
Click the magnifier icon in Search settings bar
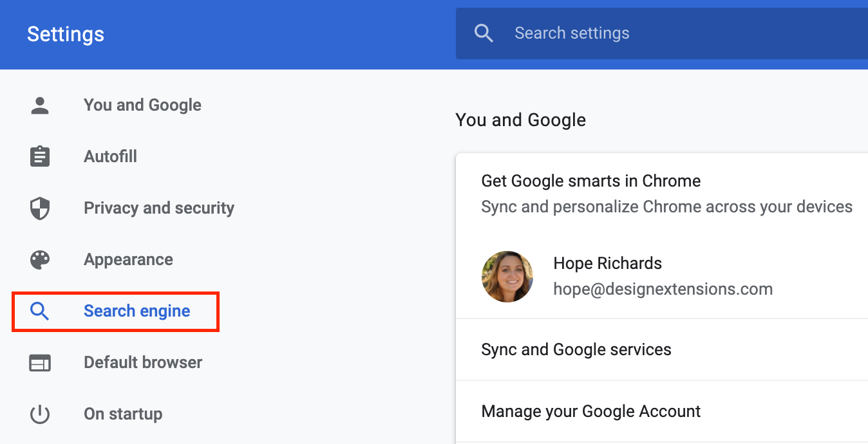tap(484, 33)
